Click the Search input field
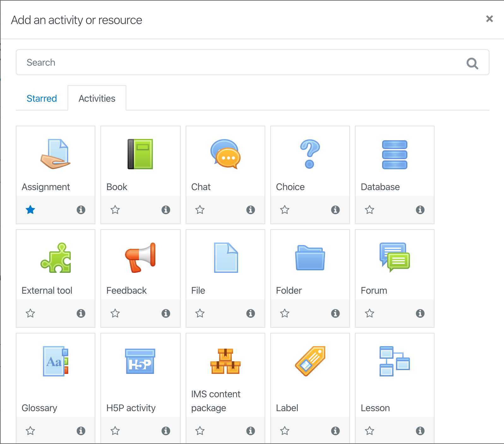The width and height of the screenshot is (504, 444). (x=253, y=62)
